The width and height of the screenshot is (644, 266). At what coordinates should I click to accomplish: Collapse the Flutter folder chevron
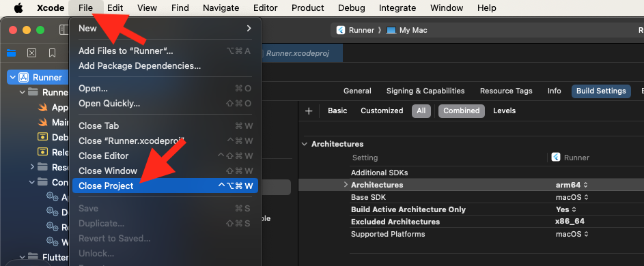[23, 257]
